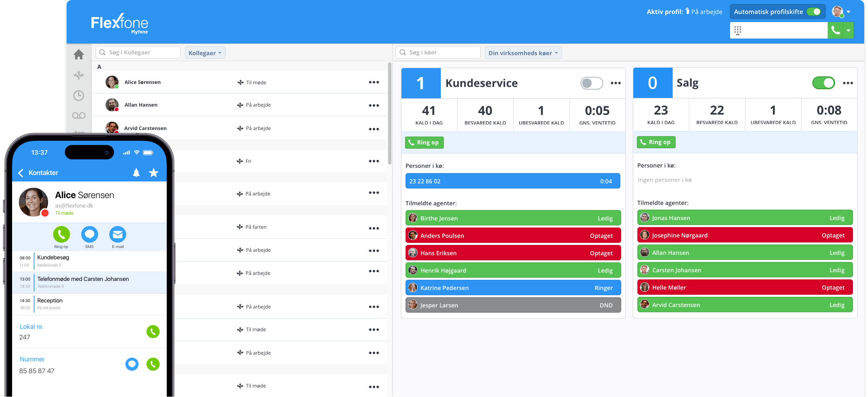Open options for Allan Hansen row

pyautogui.click(x=374, y=105)
